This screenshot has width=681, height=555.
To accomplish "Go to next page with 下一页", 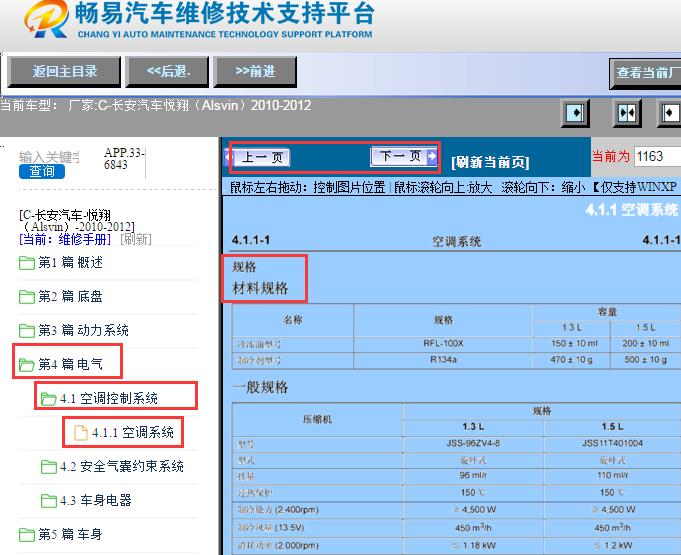I will pos(403,156).
